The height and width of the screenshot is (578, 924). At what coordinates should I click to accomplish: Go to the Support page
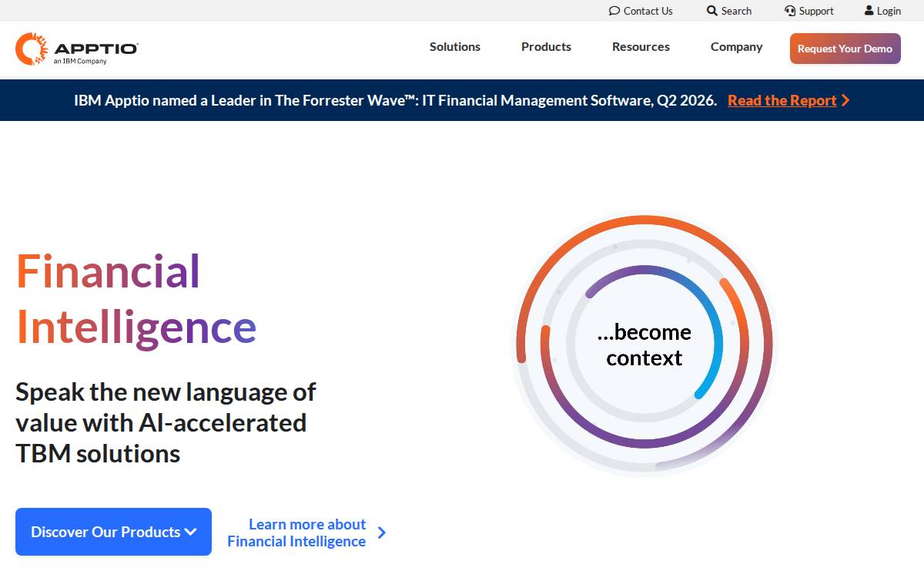tap(816, 11)
